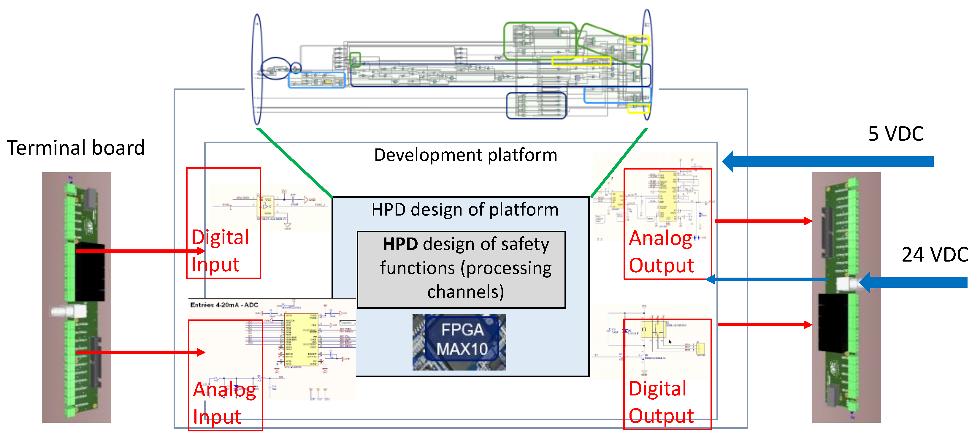Click the right terminal board image
The image size is (980, 440).
[x=846, y=297]
